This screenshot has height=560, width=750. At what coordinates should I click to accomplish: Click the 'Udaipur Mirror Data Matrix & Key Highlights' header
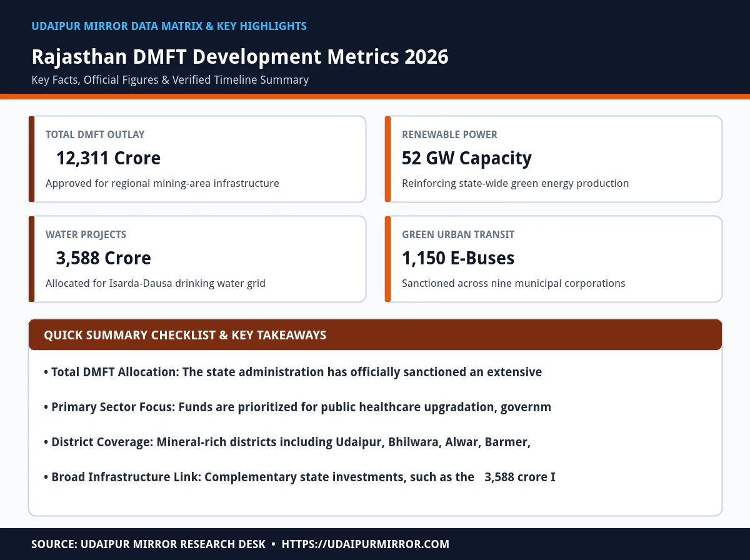pyautogui.click(x=169, y=26)
